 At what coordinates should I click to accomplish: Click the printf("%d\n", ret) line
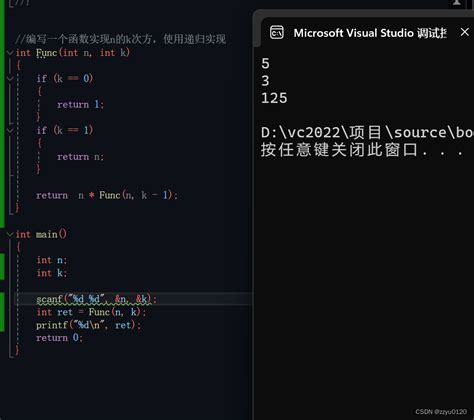point(88,325)
